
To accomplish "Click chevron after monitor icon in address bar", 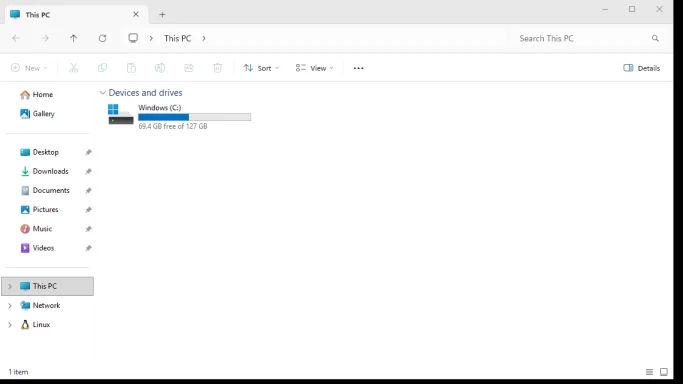I will coord(151,38).
